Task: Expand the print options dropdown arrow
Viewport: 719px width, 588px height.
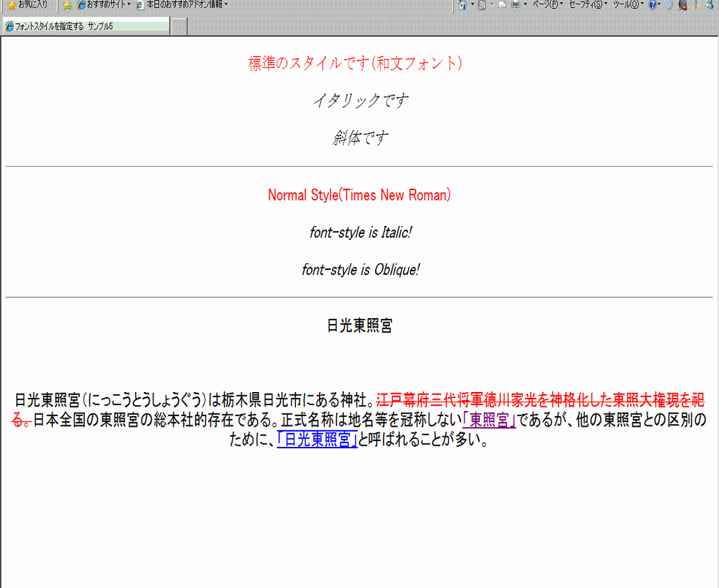Action: pyautogui.click(x=525, y=4)
